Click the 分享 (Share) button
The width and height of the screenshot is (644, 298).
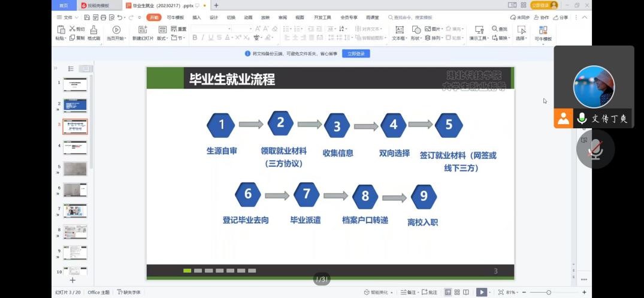coord(561,17)
